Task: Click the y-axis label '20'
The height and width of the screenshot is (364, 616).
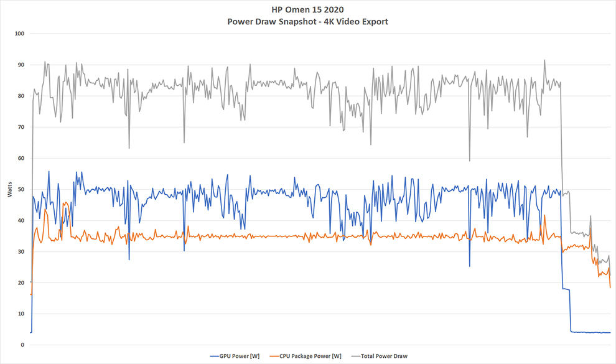Action: tap(21, 282)
